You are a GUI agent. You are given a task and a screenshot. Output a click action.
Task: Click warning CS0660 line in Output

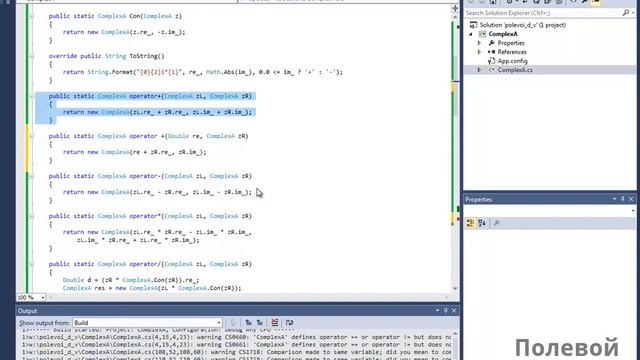(237, 337)
